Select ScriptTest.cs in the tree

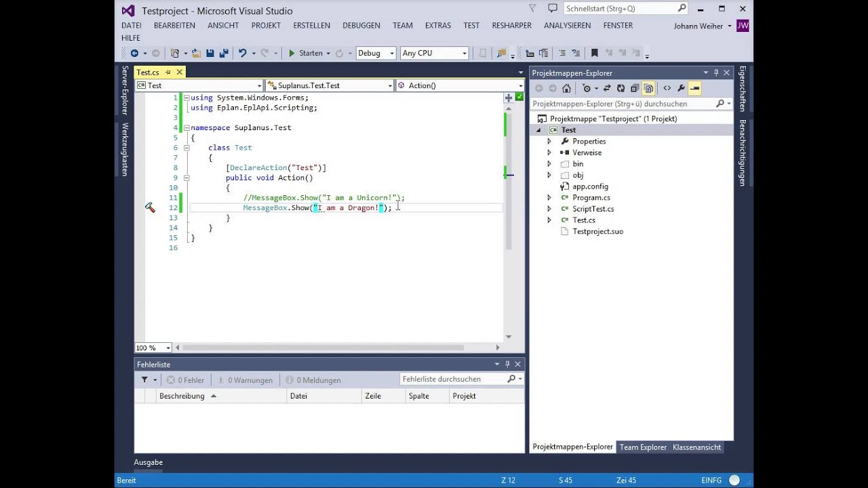tap(593, 209)
